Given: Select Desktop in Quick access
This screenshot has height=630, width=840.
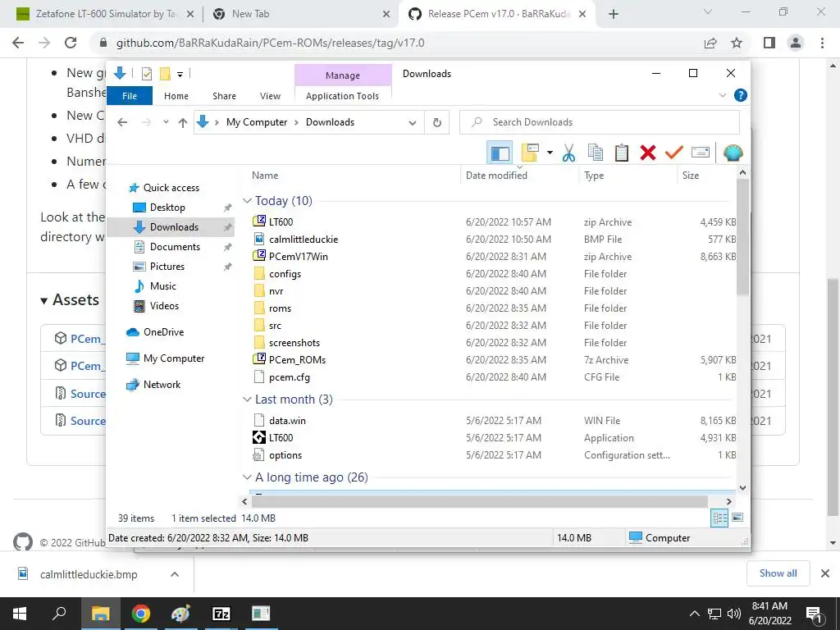Looking at the screenshot, I should point(167,208).
